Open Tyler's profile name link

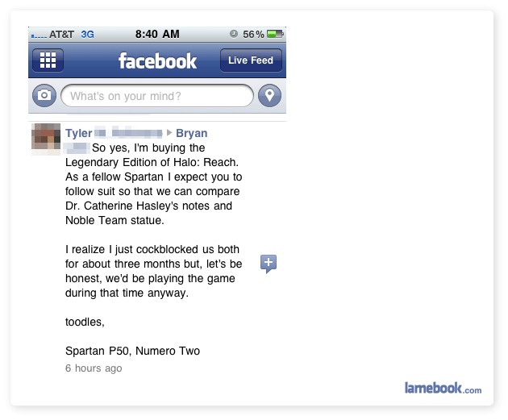pos(79,133)
